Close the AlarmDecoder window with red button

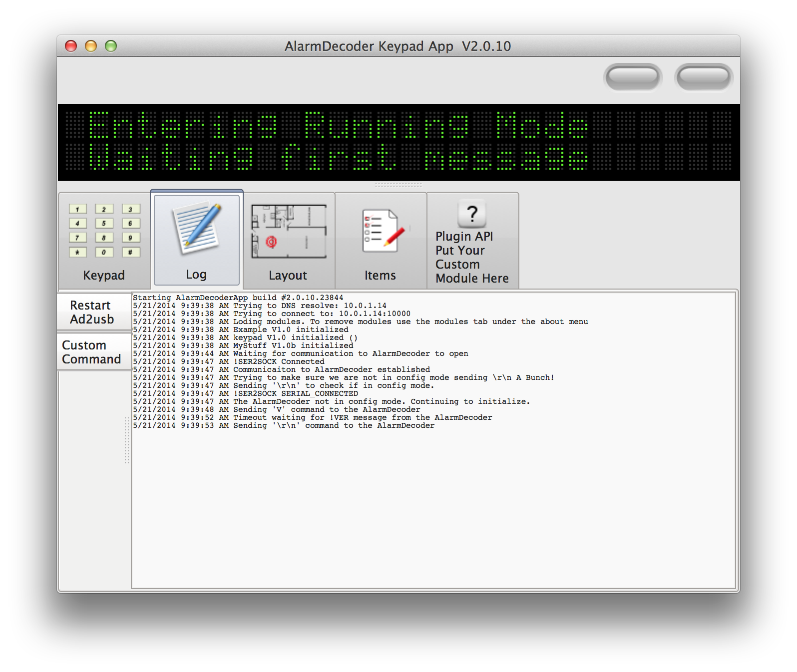tap(71, 46)
